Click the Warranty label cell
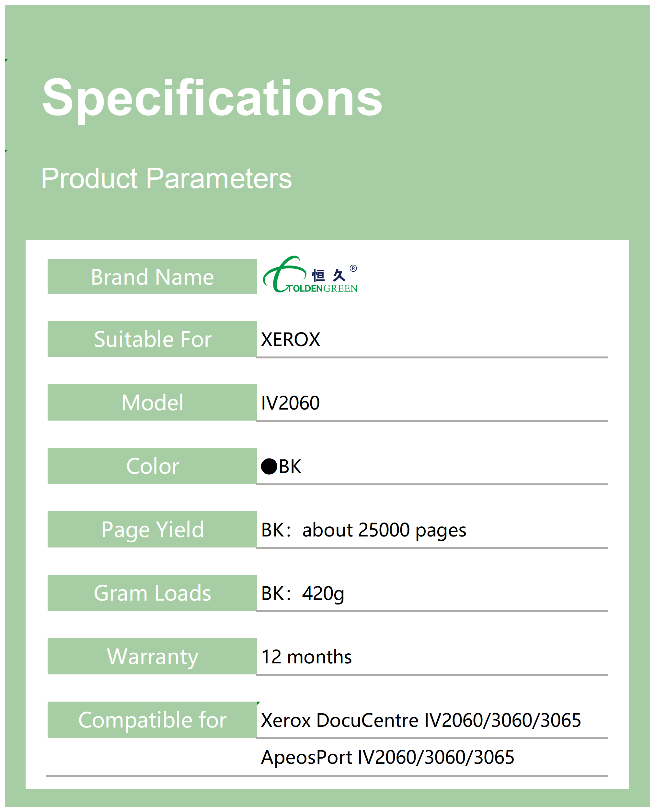Screen dimensions: 655x812 click(152, 657)
